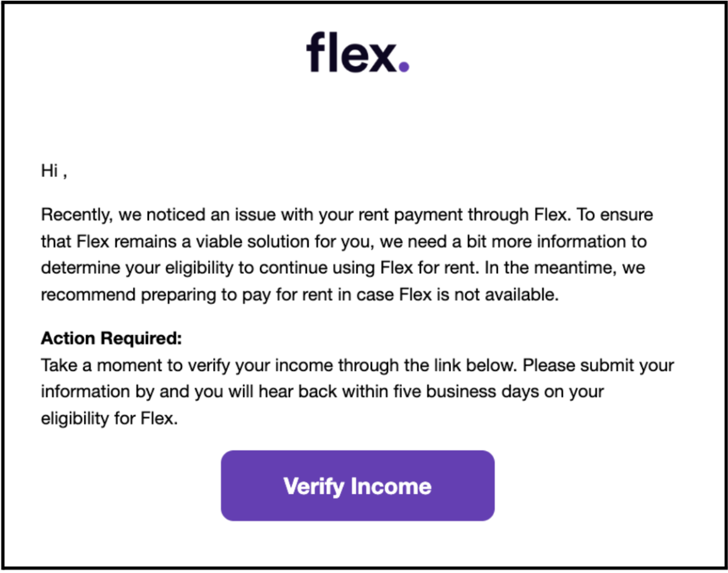
Task: Click the phrase "Please submit your"
Action: [598, 365]
